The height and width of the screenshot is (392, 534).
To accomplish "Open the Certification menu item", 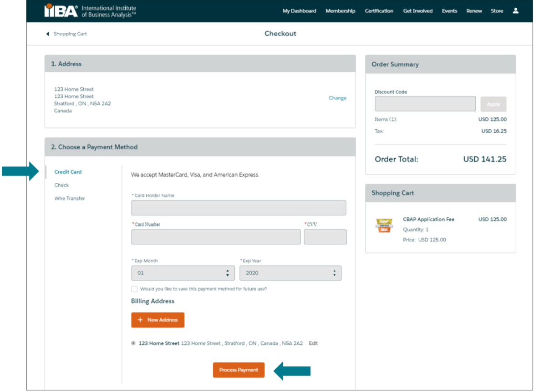I will pyautogui.click(x=380, y=10).
